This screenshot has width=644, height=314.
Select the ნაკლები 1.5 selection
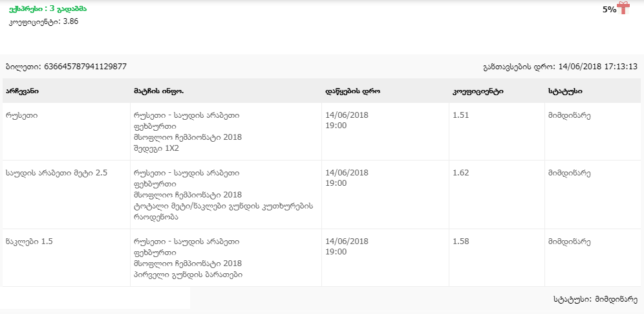pos(29,241)
